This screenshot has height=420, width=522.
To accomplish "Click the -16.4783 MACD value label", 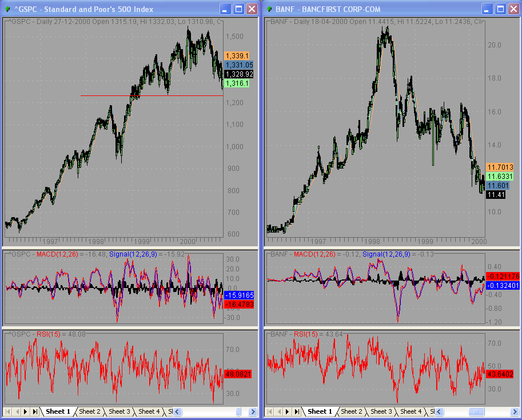I will (x=239, y=304).
